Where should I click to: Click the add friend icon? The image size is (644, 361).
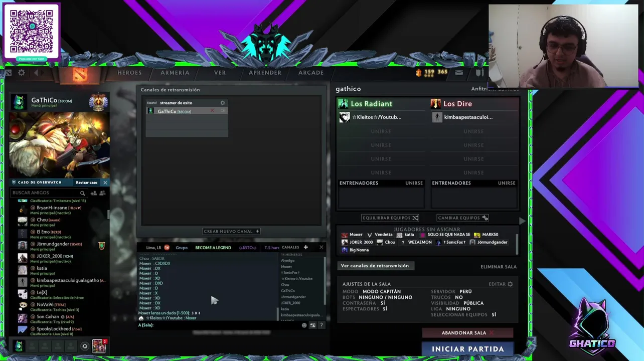click(93, 193)
